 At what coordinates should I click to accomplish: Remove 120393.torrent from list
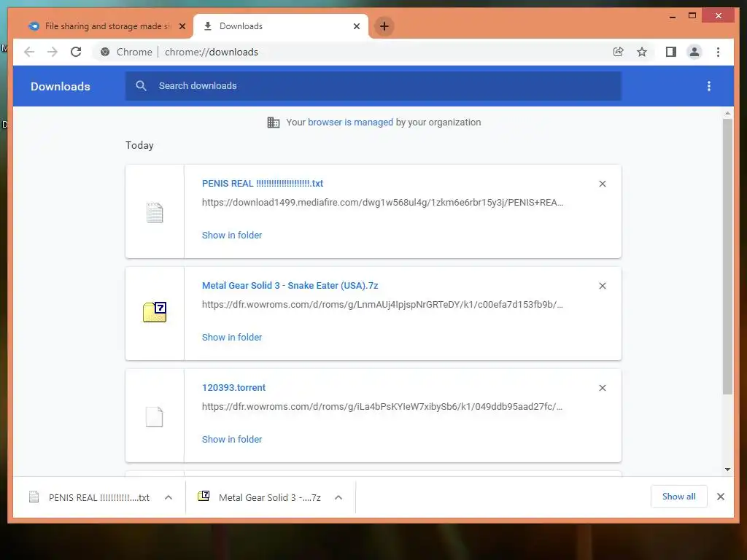click(602, 388)
